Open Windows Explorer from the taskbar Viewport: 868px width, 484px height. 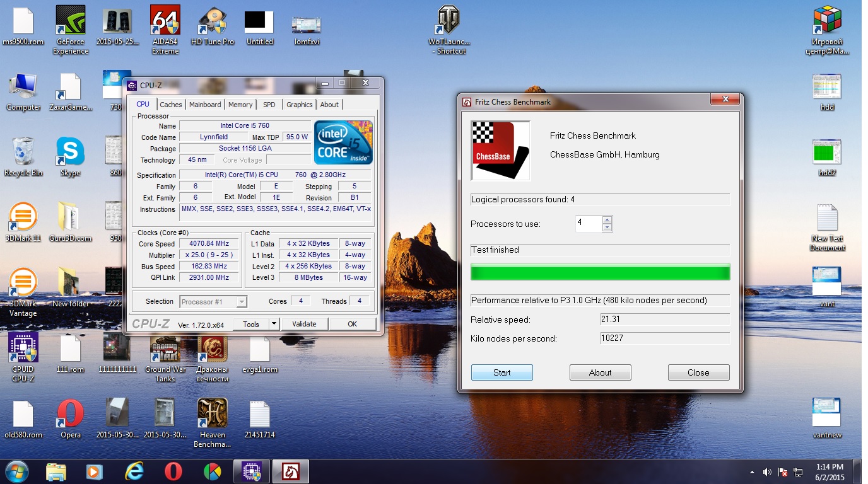[x=56, y=471]
